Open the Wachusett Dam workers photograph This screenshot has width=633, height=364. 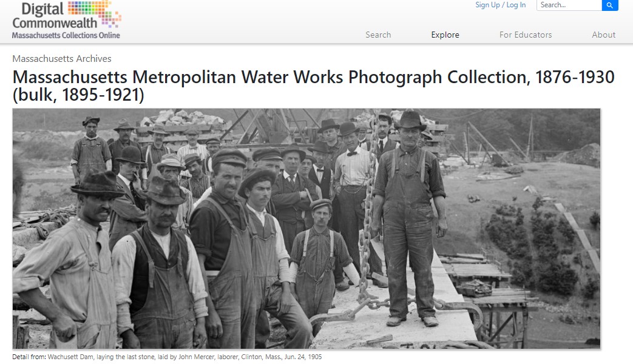click(x=306, y=228)
